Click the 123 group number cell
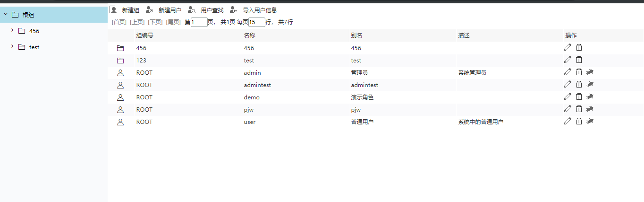 pyautogui.click(x=141, y=61)
